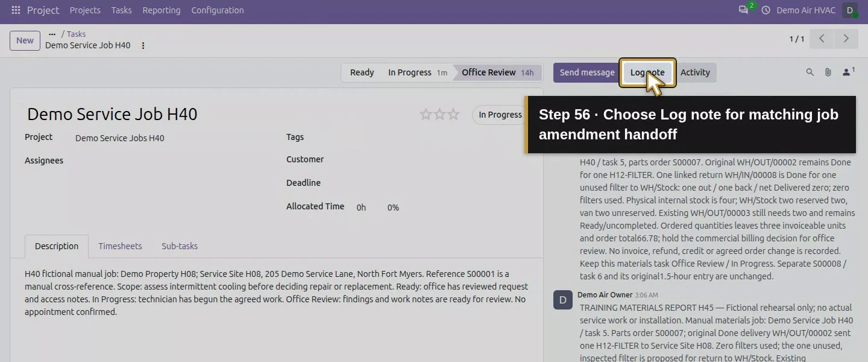This screenshot has height=362, width=868.
Task: Click the description text area
Action: pyautogui.click(x=276, y=293)
